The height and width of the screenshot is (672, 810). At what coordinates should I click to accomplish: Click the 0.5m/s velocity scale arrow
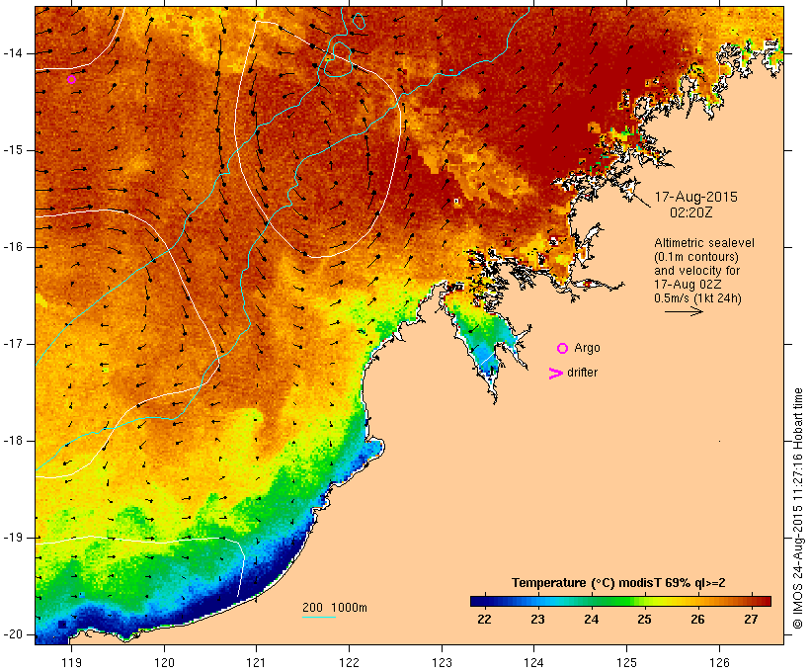tap(684, 311)
